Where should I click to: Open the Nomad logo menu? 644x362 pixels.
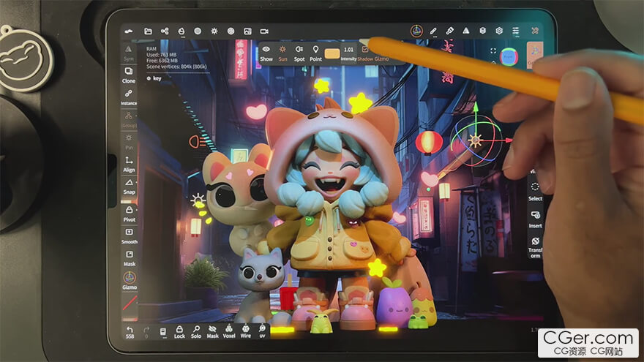[x=129, y=31]
